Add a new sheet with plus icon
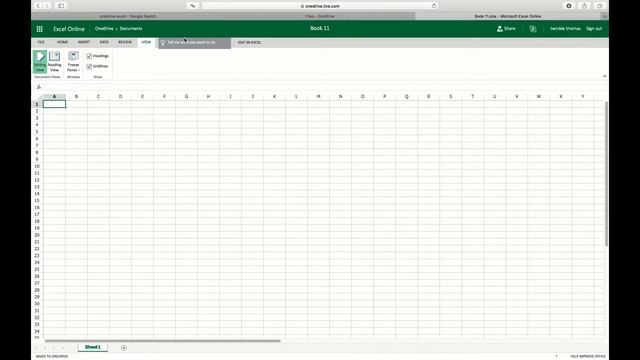Image resolution: width=640 pixels, height=360 pixels. [124, 348]
